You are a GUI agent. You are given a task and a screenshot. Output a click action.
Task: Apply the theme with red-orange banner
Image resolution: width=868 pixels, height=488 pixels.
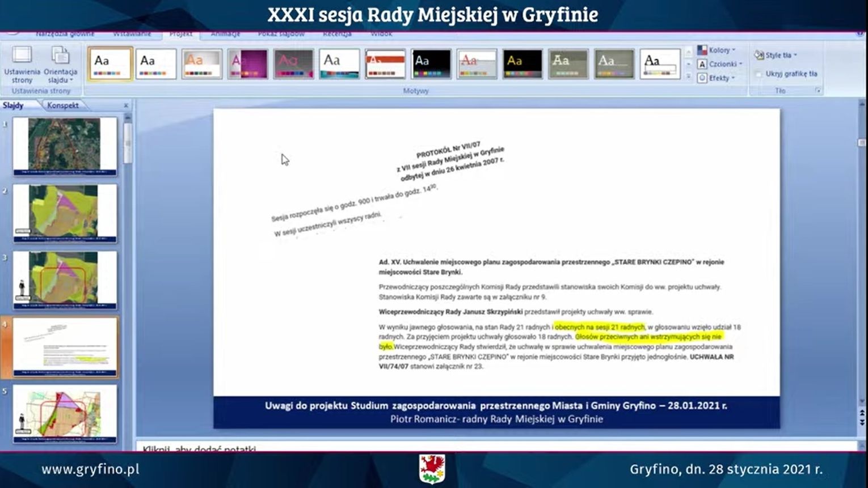point(385,63)
